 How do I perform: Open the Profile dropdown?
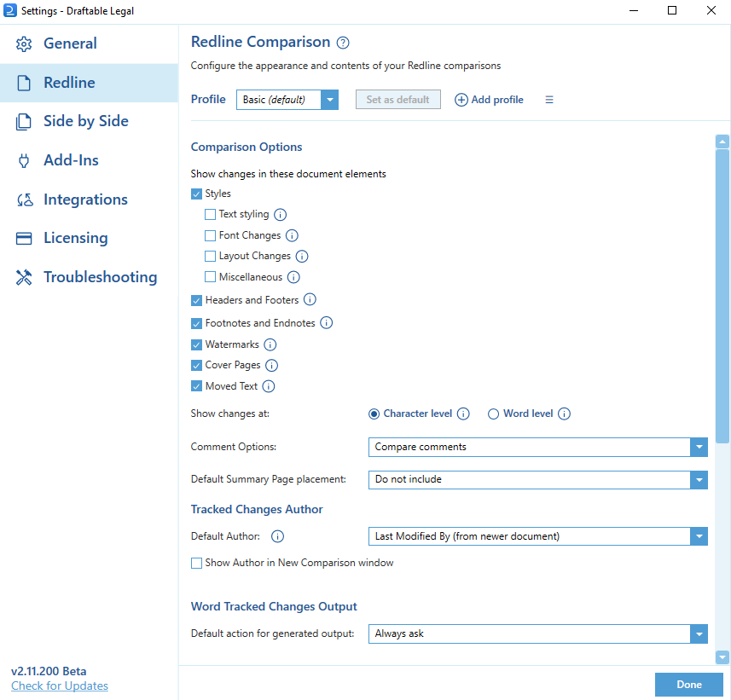coord(287,100)
